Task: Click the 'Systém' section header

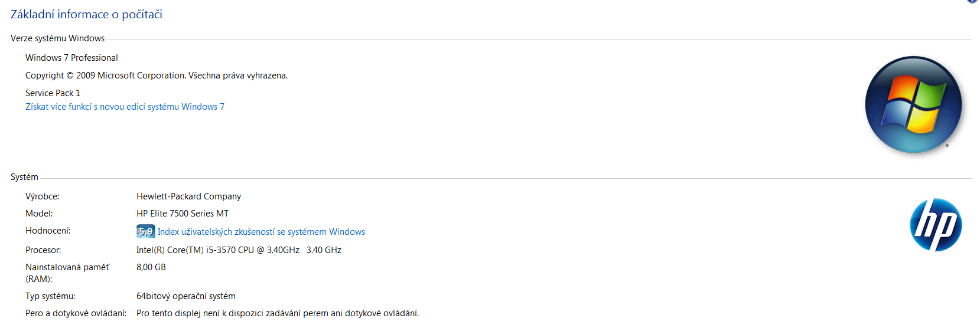Action: coord(24,177)
